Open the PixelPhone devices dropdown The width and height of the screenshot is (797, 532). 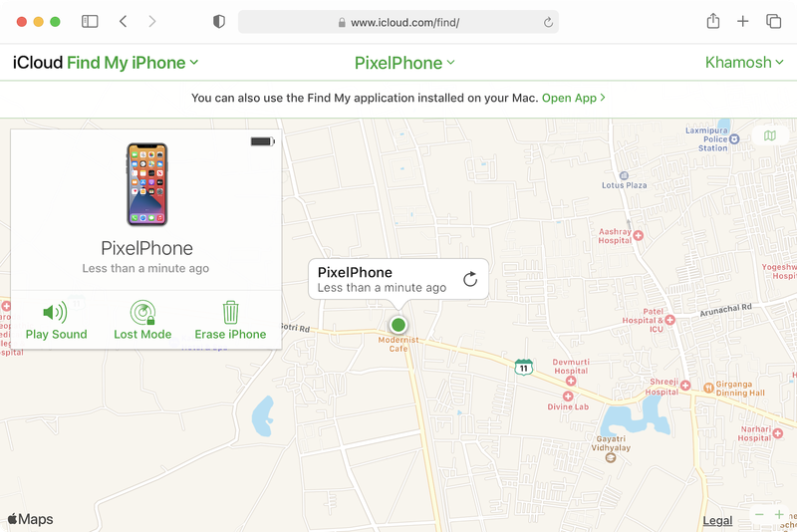404,63
